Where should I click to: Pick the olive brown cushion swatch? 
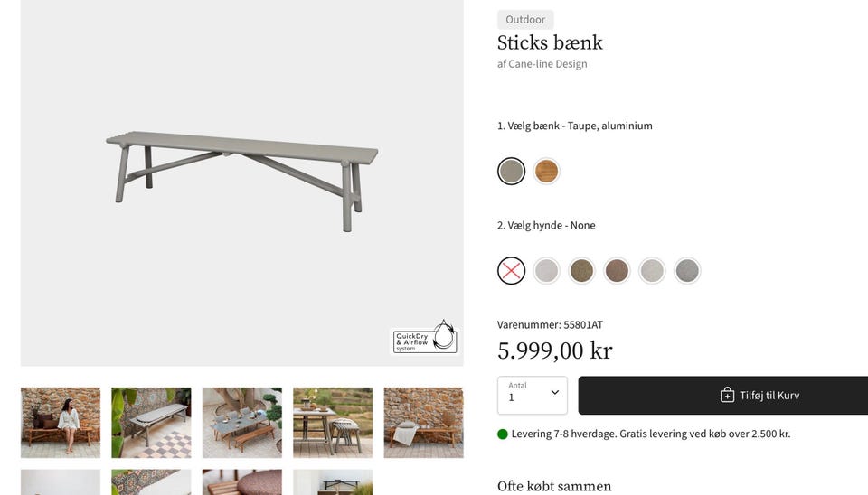tap(581, 270)
